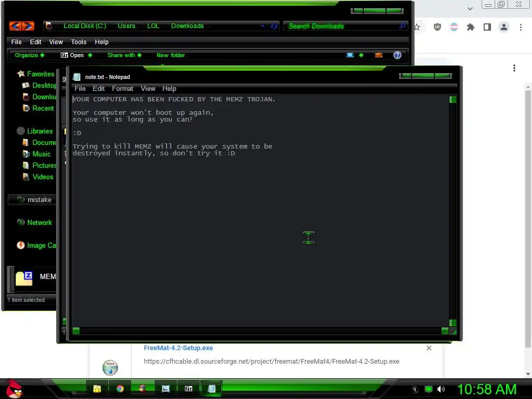Select Videos library in navigation pane
Viewport: 532px width, 399px height.
43,177
